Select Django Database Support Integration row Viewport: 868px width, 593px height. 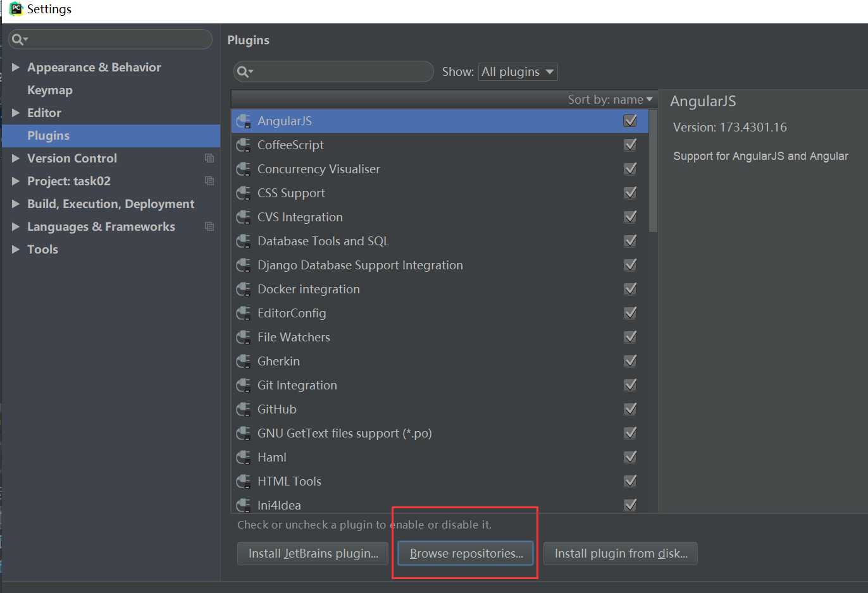(x=440, y=265)
